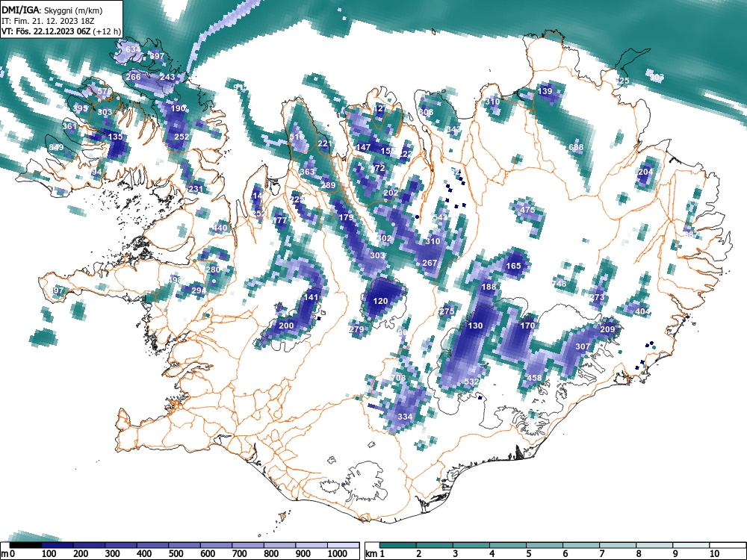747x560 pixels.
Task: Click the visibility value '294'
Action: pos(199,290)
